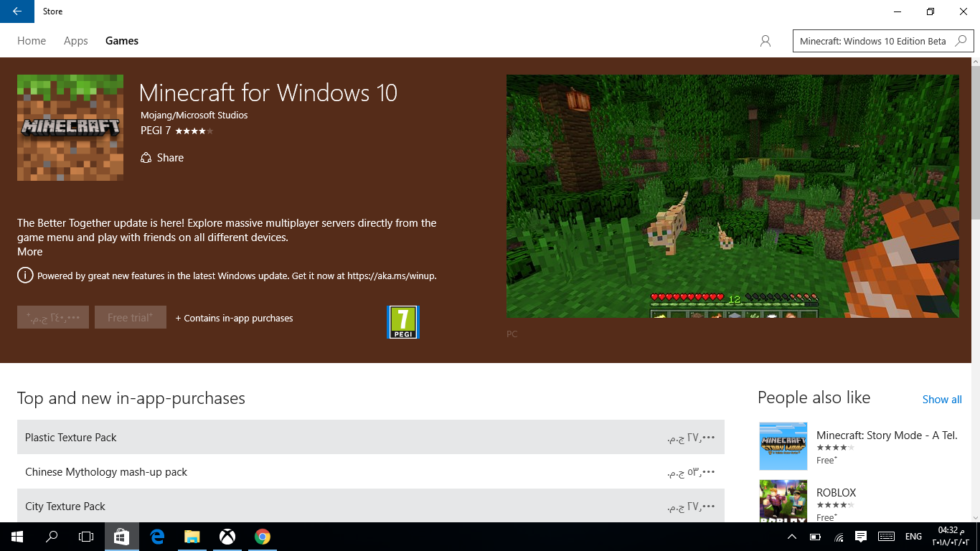Open the ROBLOX game thumbnail
The height and width of the screenshot is (551, 980).
[783, 501]
